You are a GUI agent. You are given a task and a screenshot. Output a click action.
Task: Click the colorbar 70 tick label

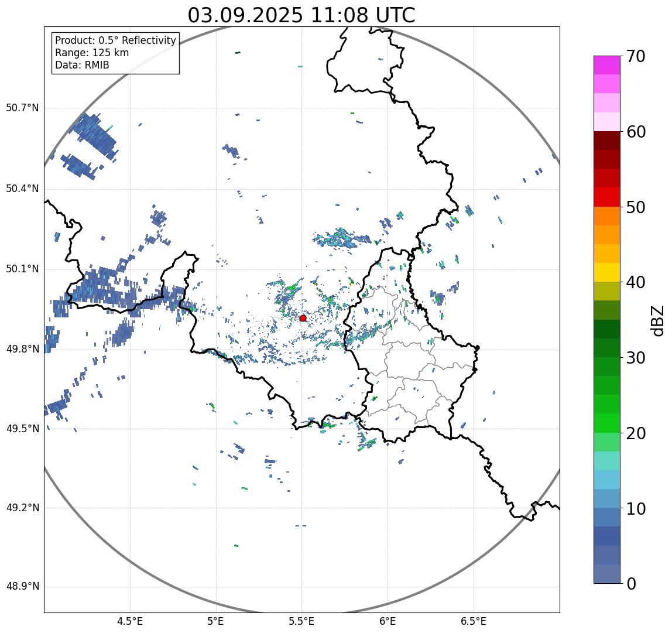(x=636, y=56)
